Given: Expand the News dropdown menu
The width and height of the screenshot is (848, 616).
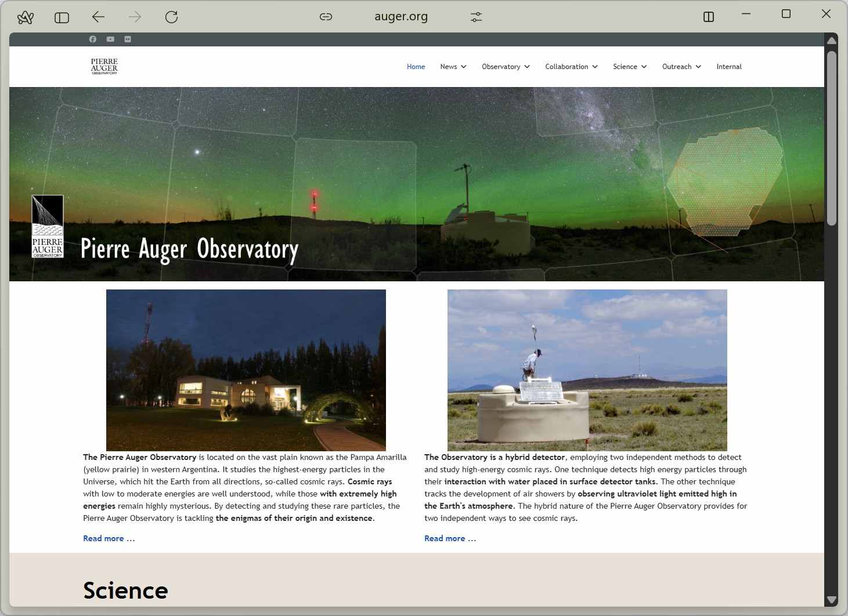Looking at the screenshot, I should tap(453, 67).
